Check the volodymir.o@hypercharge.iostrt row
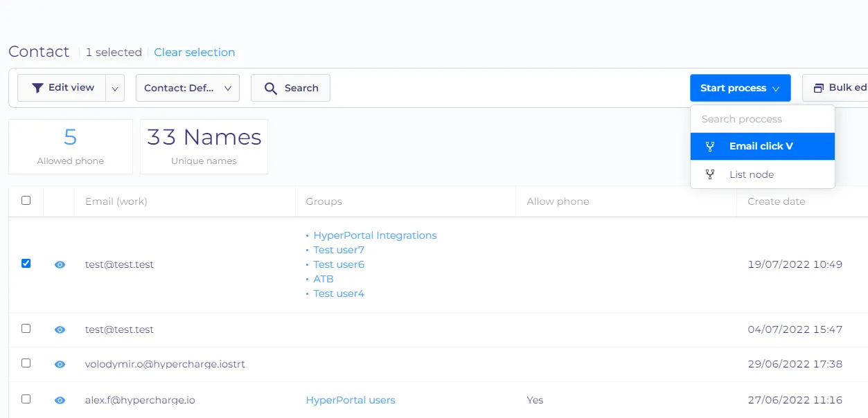Image resolution: width=868 pixels, height=418 pixels. tap(26, 363)
